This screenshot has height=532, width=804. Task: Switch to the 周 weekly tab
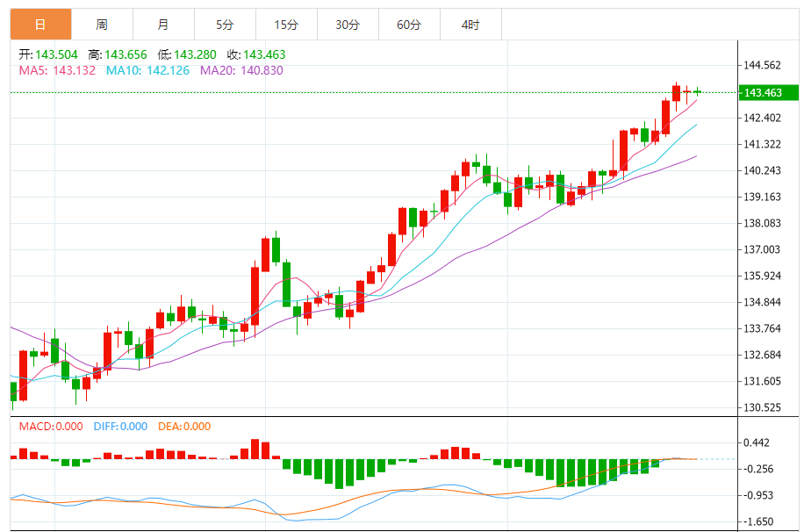tap(102, 25)
